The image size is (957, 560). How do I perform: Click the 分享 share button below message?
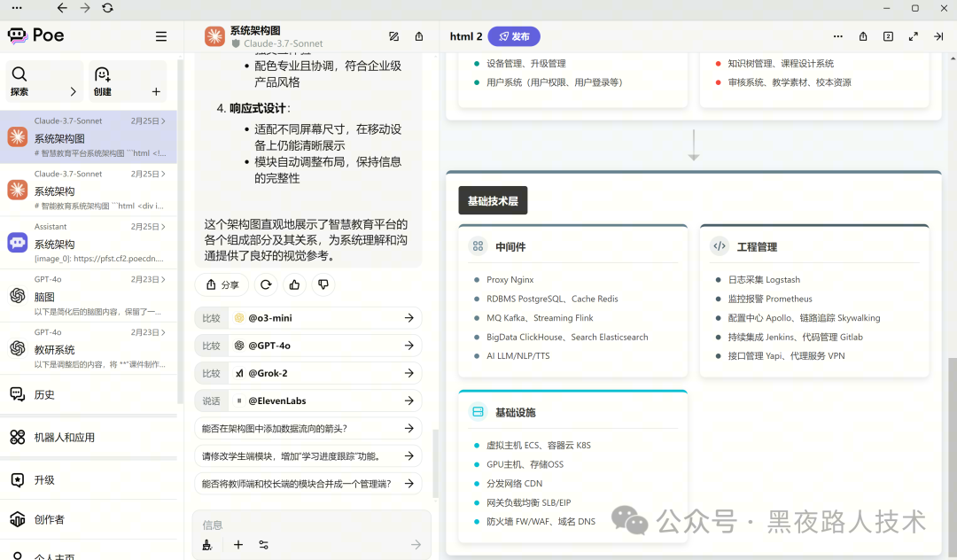tap(222, 285)
